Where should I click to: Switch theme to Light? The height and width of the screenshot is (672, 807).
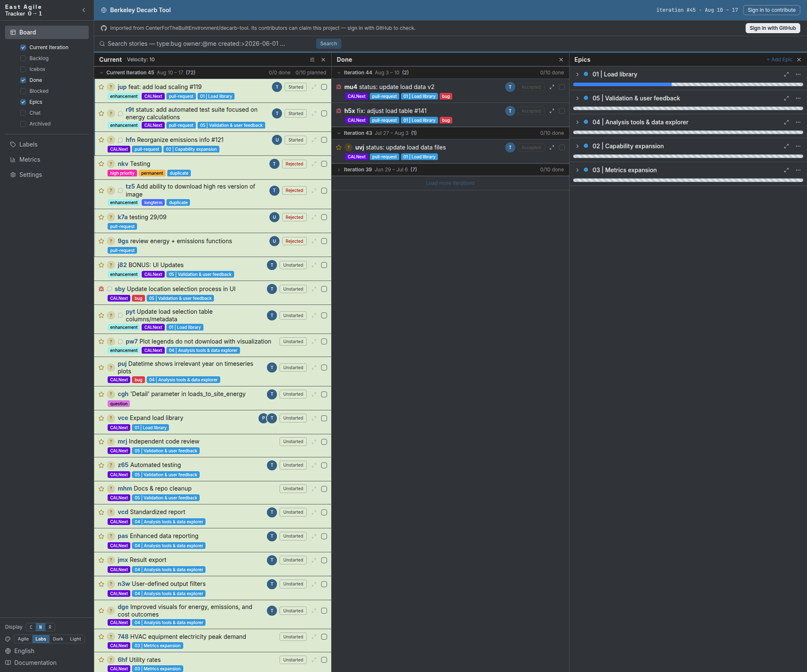coord(76,639)
